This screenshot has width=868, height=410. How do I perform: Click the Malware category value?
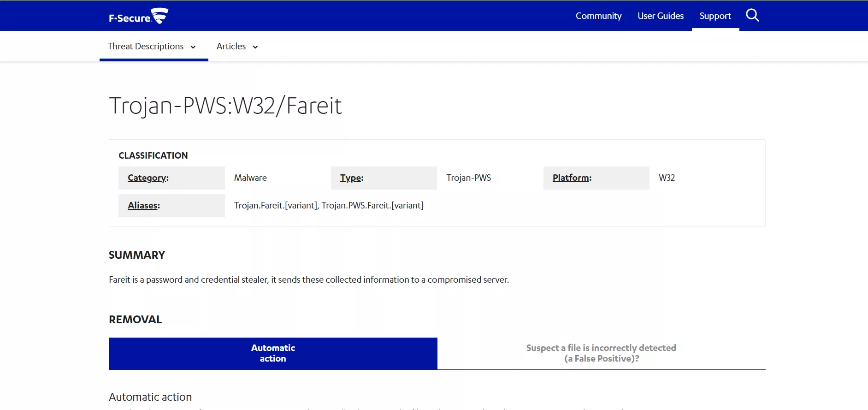[x=250, y=178]
